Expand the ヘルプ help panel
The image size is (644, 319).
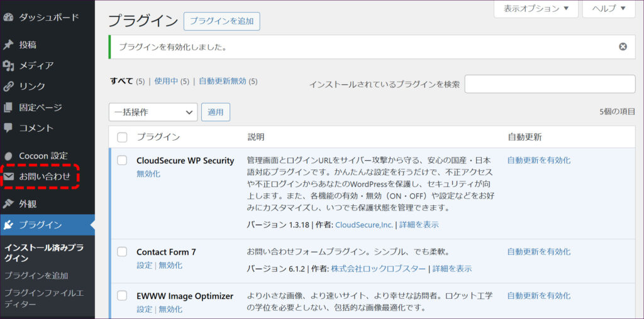609,9
